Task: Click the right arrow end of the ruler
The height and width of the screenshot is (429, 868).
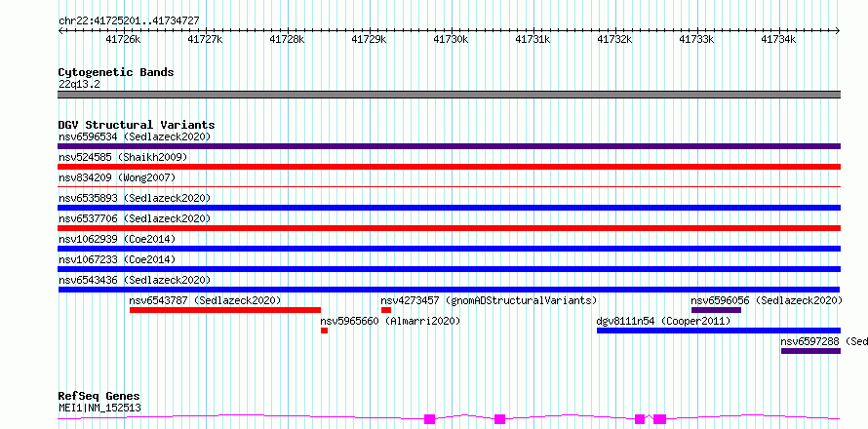Action: click(x=838, y=31)
